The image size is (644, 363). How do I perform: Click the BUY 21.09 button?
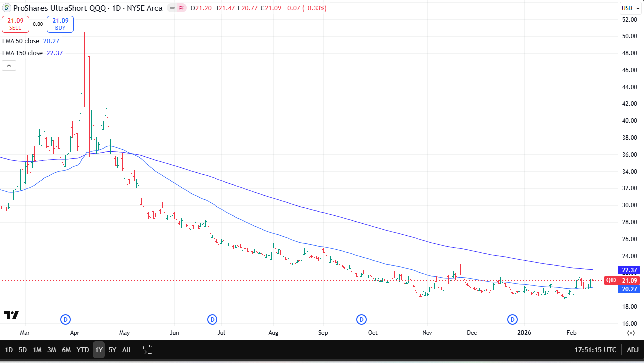[60, 24]
